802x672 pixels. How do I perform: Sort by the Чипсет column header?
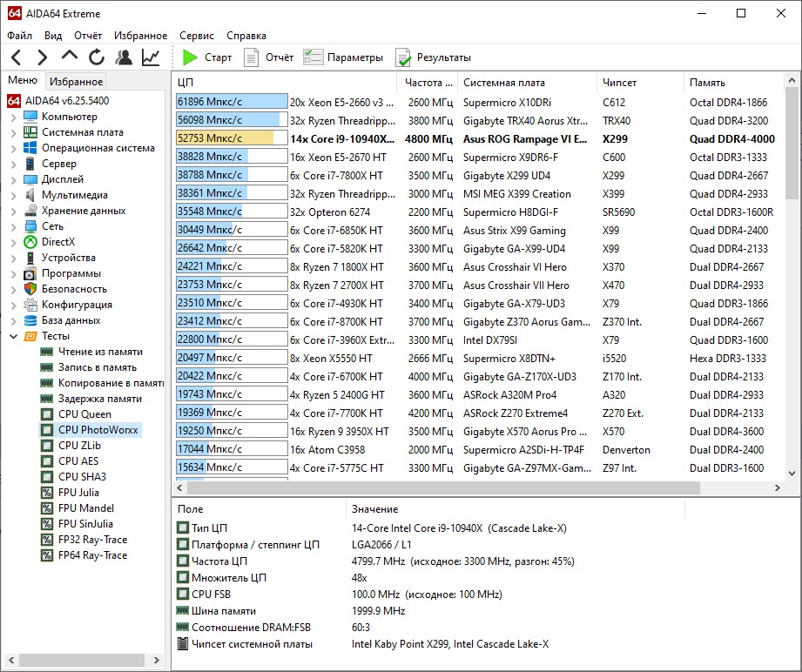click(640, 83)
